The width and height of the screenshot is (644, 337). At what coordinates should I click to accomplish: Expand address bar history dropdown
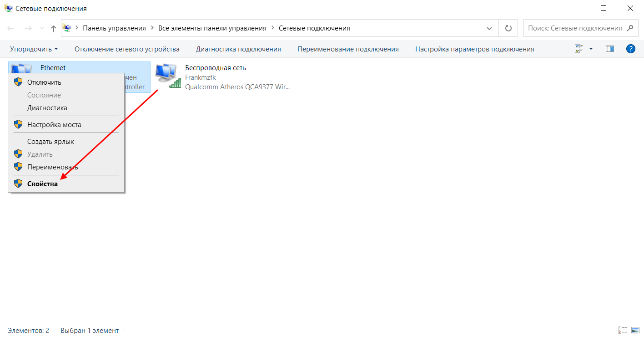pyautogui.click(x=489, y=28)
